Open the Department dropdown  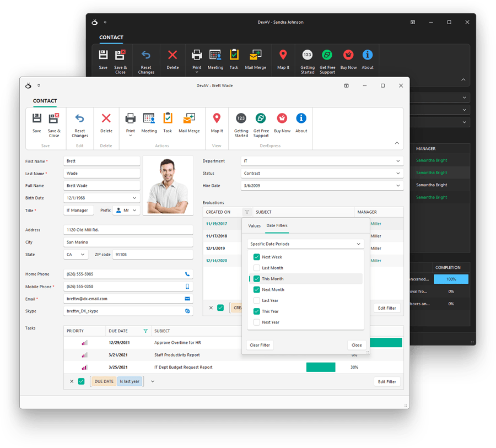(397, 161)
